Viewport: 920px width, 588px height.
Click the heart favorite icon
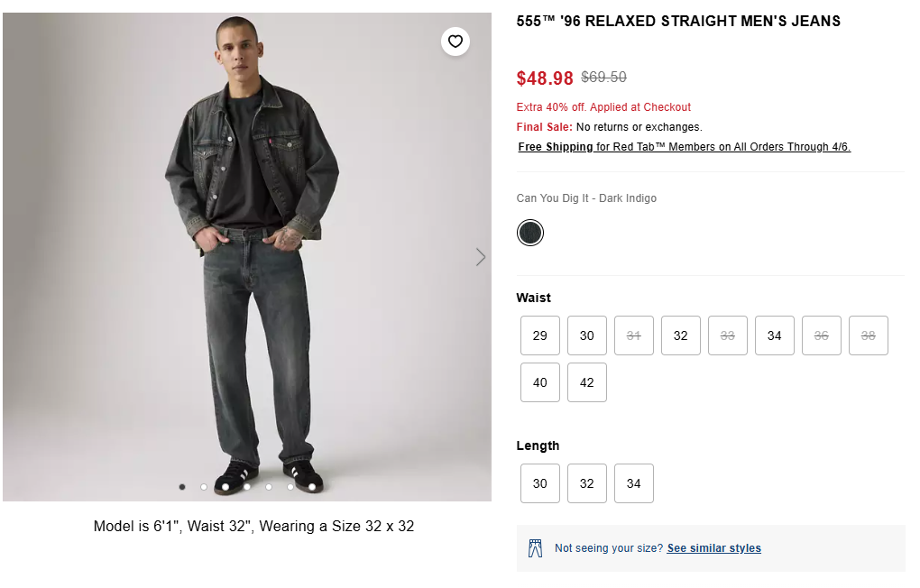(455, 41)
